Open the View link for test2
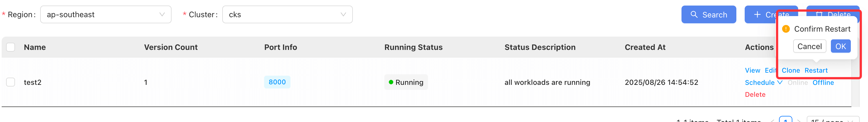Screen dimensions: 868x122 (x=752, y=70)
